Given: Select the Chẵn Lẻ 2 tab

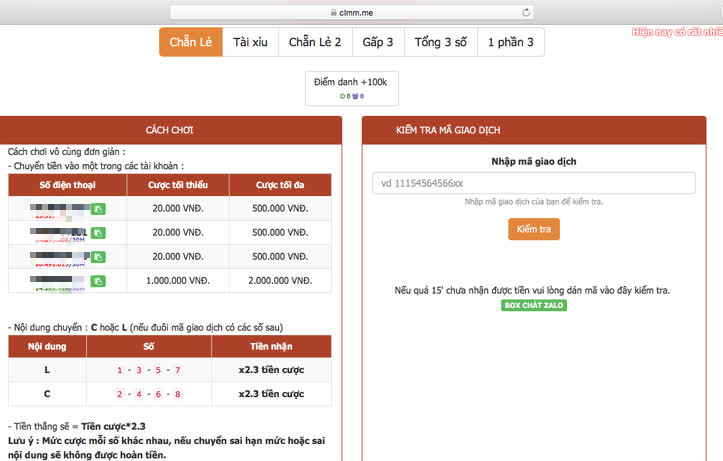Looking at the screenshot, I should click(x=315, y=42).
